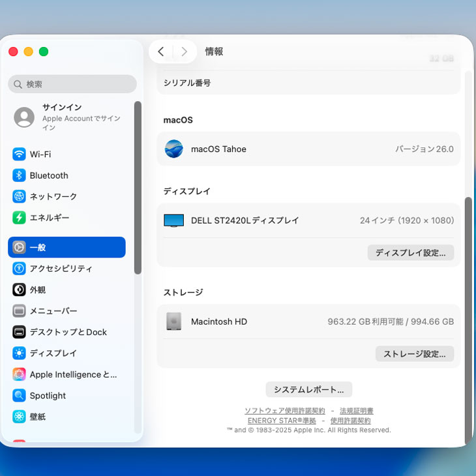Click the ディスプレイ設定... button

(410, 252)
